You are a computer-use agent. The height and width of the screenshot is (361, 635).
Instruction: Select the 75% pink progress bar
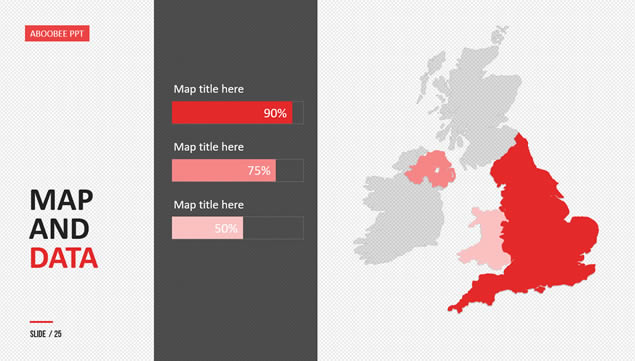[224, 170]
